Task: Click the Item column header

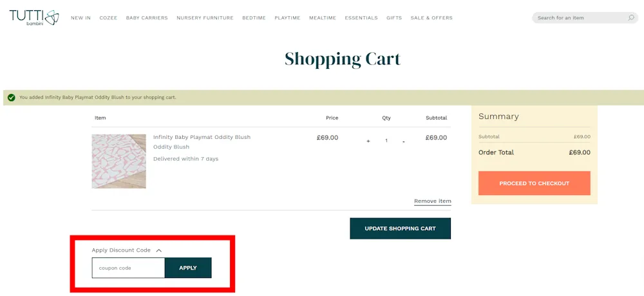Action: pos(100,118)
